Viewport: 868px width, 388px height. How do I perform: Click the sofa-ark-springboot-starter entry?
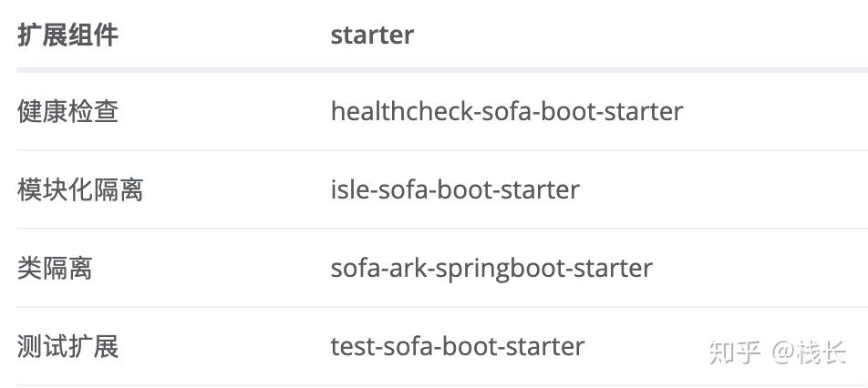coord(491,270)
